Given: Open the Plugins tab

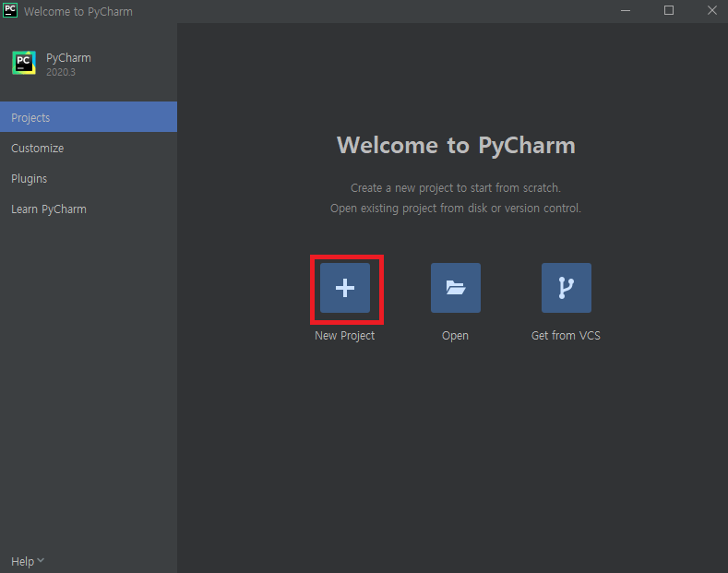Looking at the screenshot, I should 89,179.
